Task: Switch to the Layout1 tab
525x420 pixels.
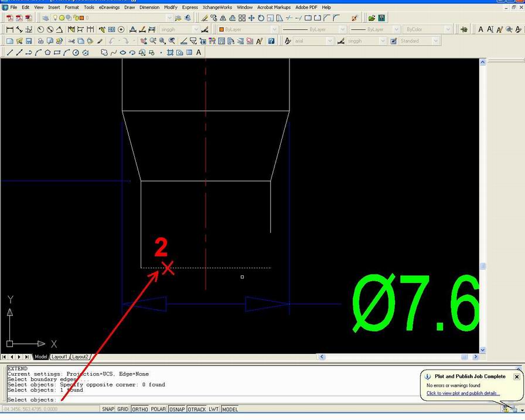Action: pos(59,357)
